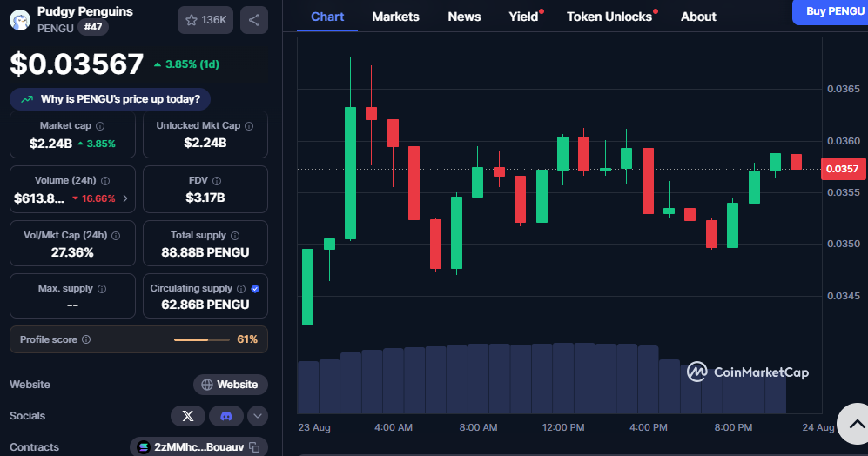The width and height of the screenshot is (868, 456).
Task: Open the Discord social link
Action: [x=225, y=416]
